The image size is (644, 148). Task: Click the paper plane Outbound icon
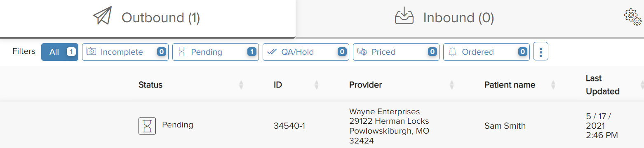point(103,16)
